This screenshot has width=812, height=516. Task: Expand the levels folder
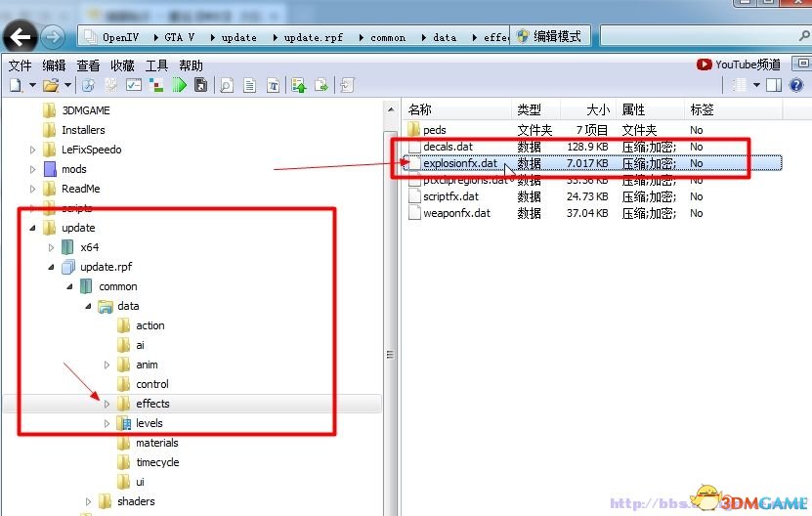[107, 424]
